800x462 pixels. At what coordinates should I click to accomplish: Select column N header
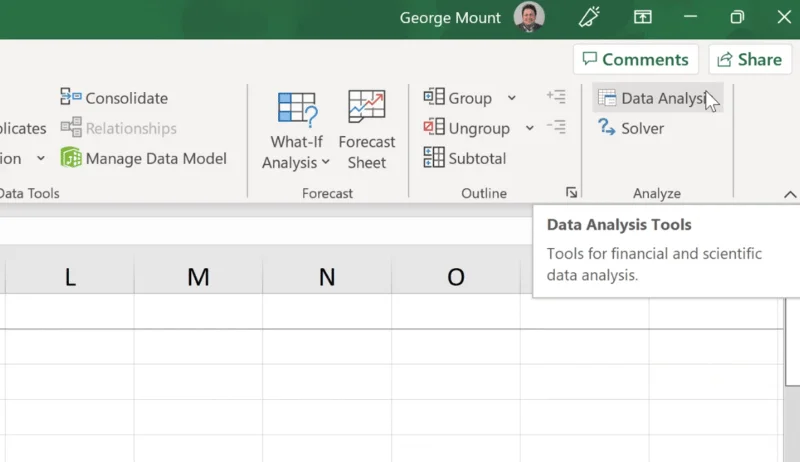pyautogui.click(x=327, y=277)
